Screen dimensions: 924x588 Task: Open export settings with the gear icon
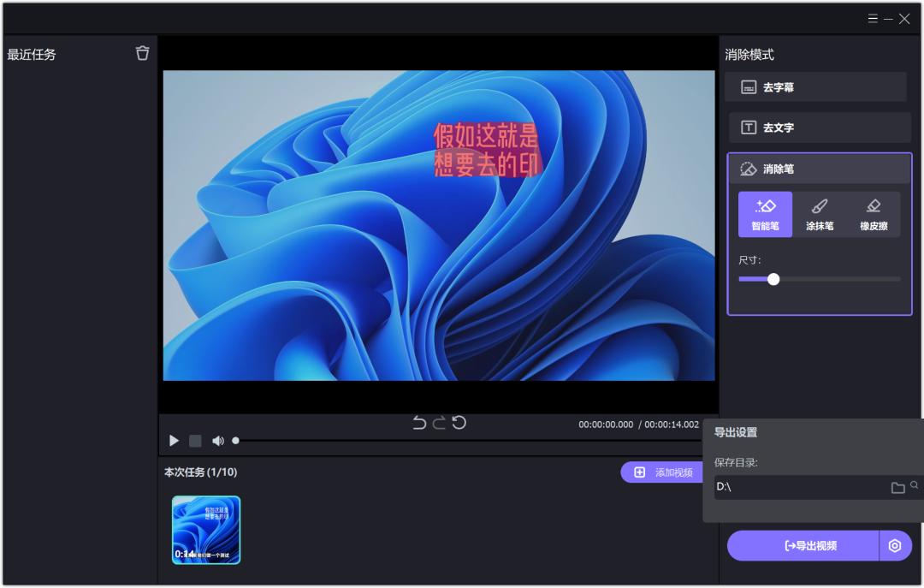tap(895, 545)
